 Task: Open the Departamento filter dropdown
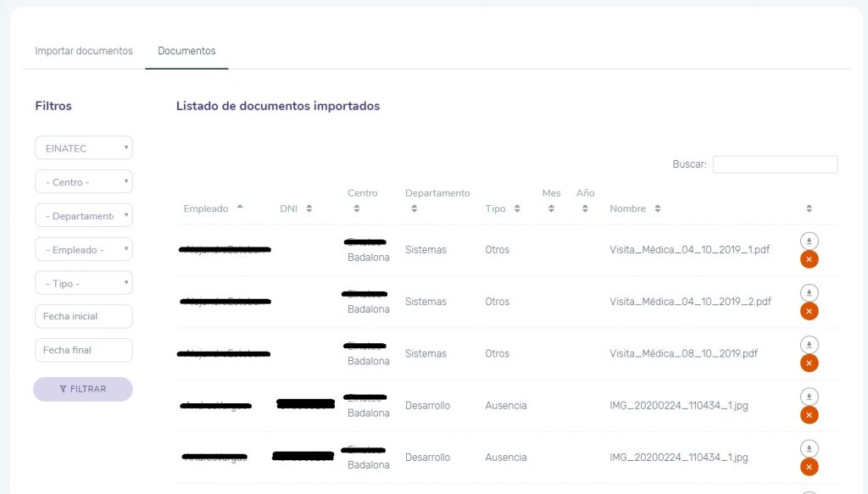click(83, 216)
